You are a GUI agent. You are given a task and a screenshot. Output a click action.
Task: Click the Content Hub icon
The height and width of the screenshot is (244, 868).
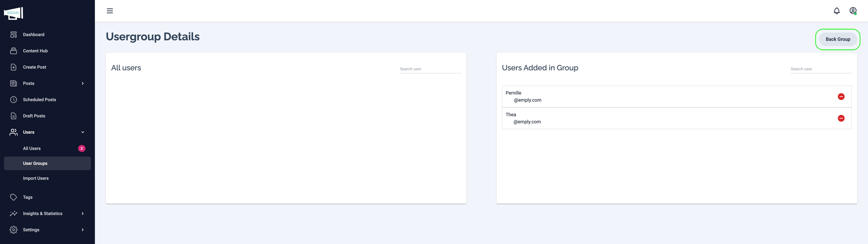(14, 51)
